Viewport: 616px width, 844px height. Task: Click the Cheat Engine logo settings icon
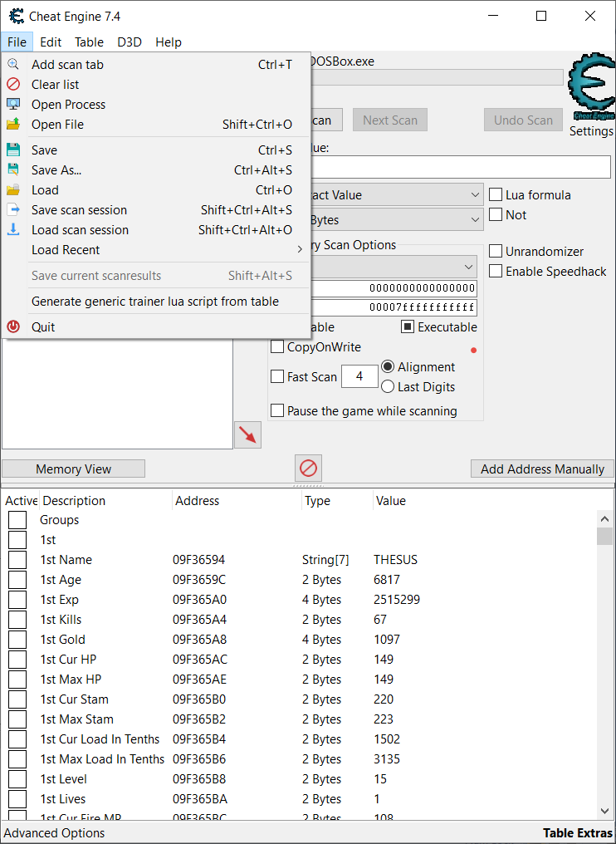[590, 89]
